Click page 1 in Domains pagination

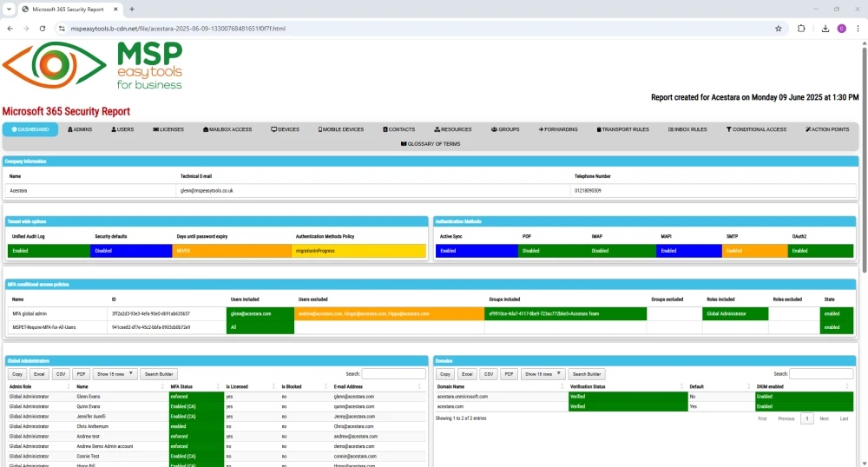click(807, 418)
